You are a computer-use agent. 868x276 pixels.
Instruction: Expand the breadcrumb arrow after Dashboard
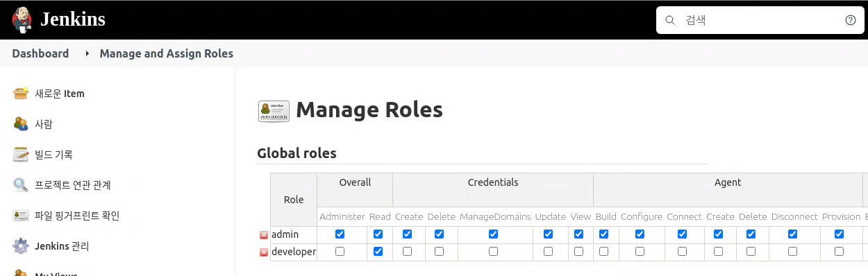point(87,53)
